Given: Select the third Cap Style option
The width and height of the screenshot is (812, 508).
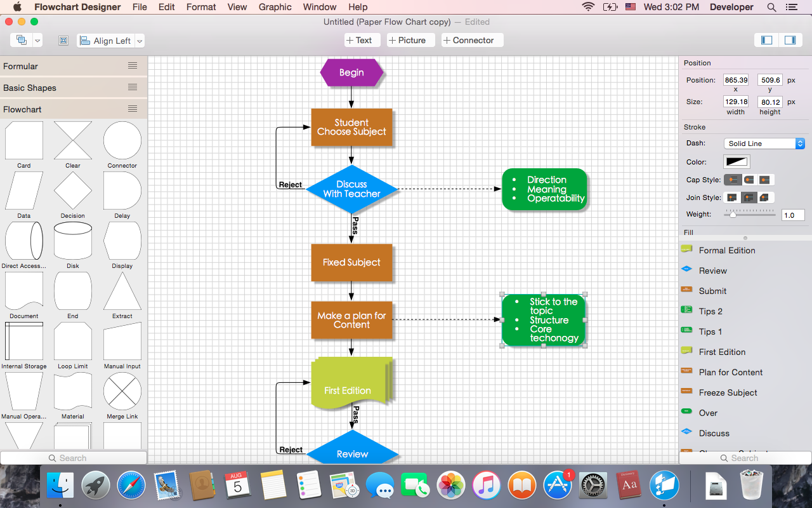Looking at the screenshot, I should click(x=766, y=180).
